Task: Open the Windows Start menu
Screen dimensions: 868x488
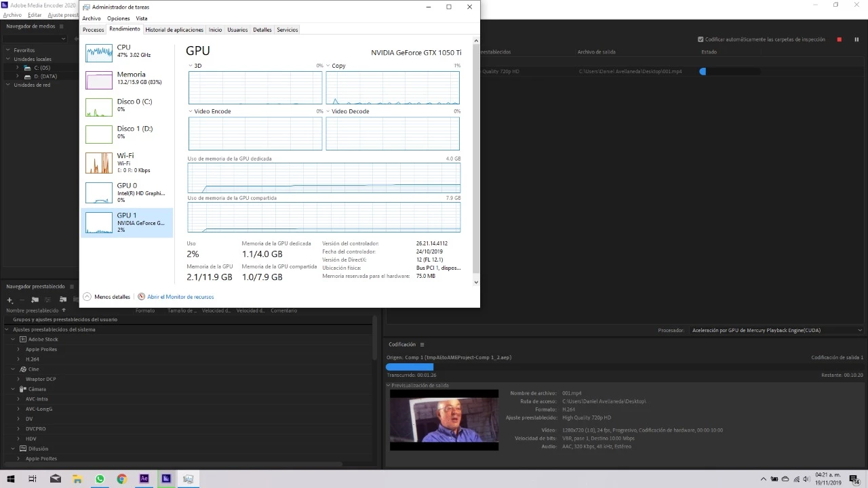Action: (x=10, y=479)
